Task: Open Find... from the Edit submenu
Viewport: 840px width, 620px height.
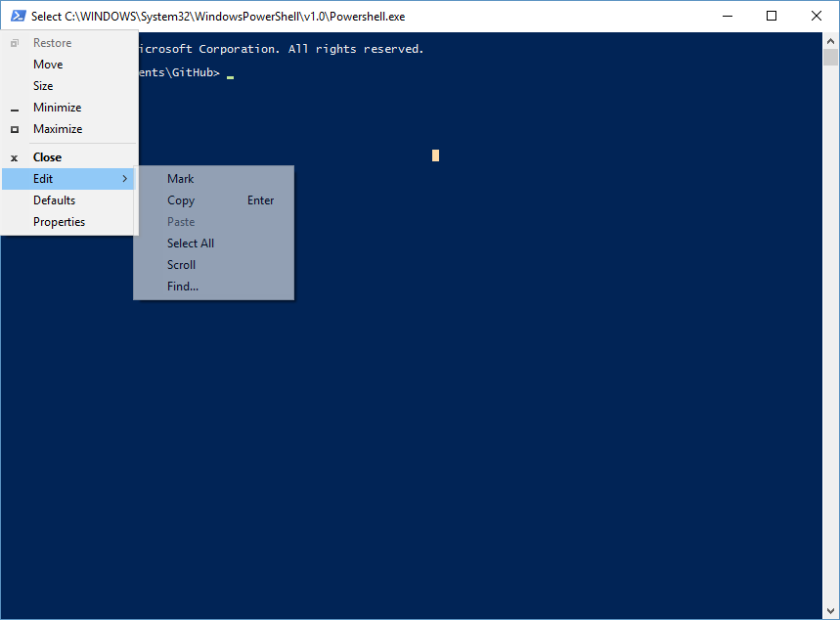Action: click(183, 287)
